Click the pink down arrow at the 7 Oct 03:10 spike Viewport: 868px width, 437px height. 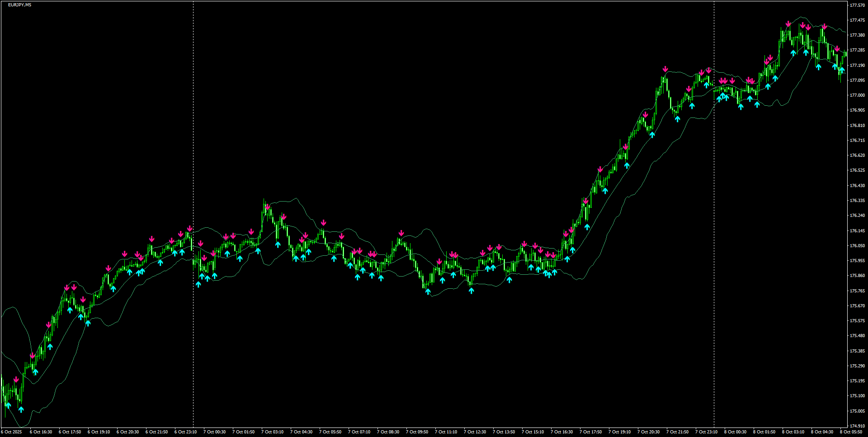[x=269, y=207]
